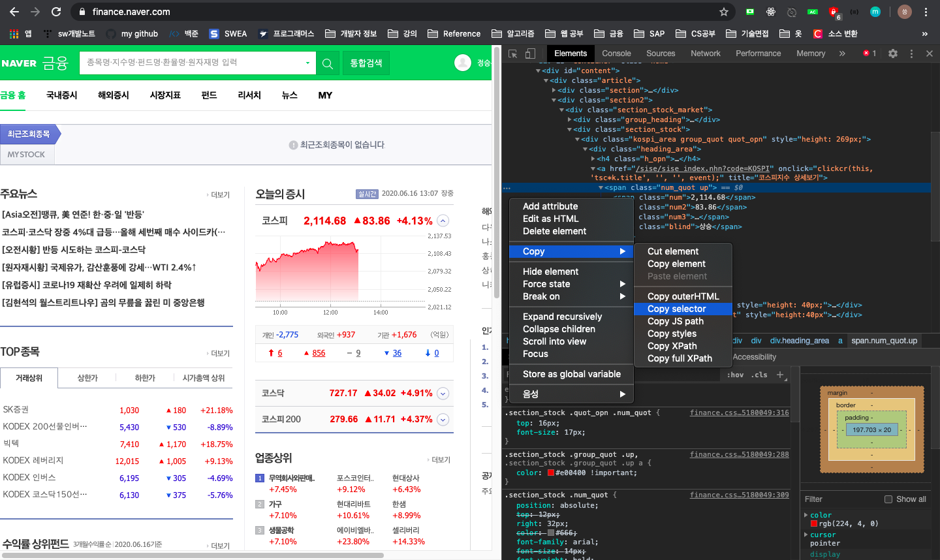Choose Edit as HTML
Screen dimensions: 940x560
click(x=571, y=219)
